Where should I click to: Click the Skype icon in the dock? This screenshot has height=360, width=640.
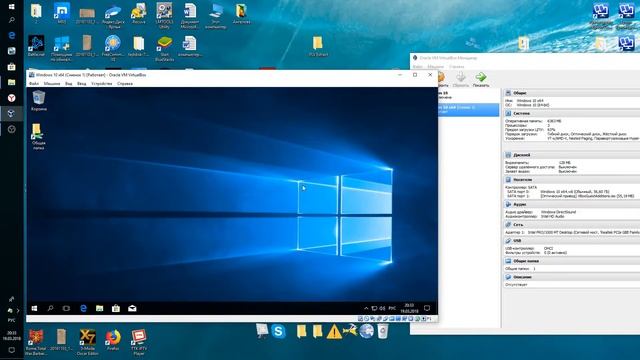point(278,331)
